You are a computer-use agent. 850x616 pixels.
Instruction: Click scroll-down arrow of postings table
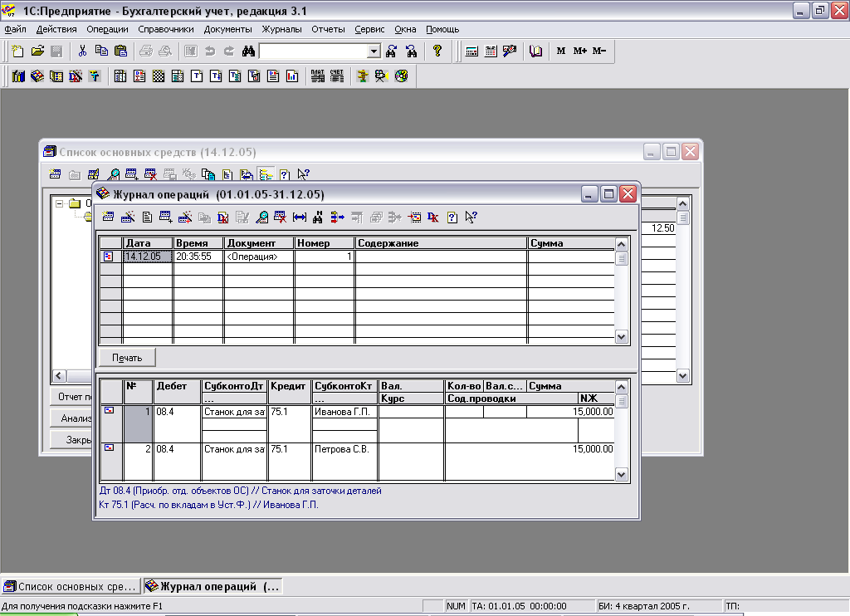point(621,475)
